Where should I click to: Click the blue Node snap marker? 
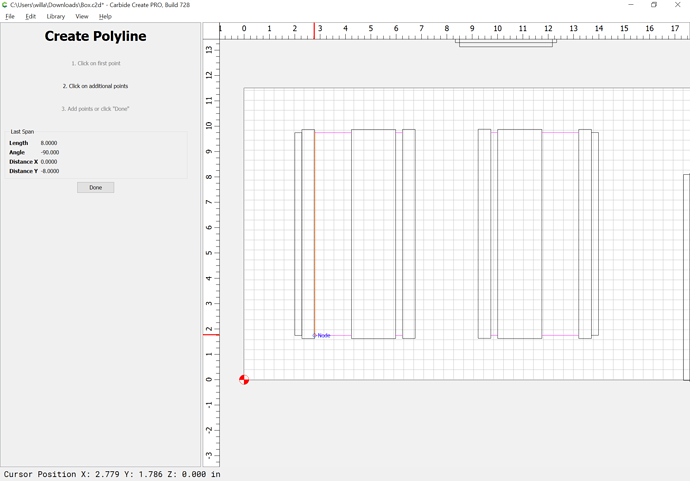tap(315, 335)
